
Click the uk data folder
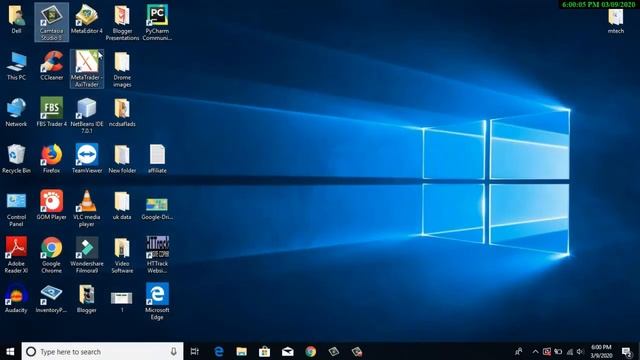122,205
